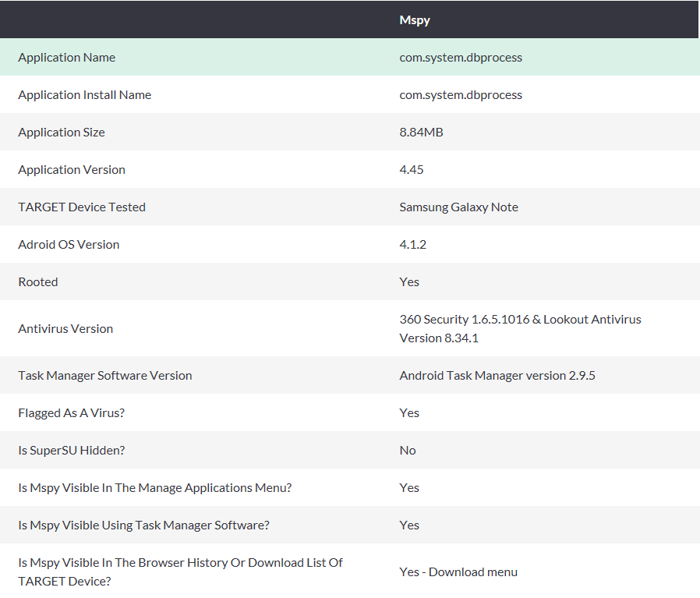Click Android Task Manager version 2.9.5 value
700x598 pixels.
(x=497, y=376)
